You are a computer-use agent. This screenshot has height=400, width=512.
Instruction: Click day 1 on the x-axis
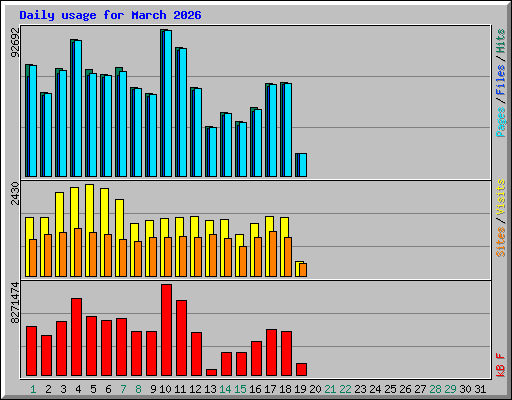click(33, 389)
